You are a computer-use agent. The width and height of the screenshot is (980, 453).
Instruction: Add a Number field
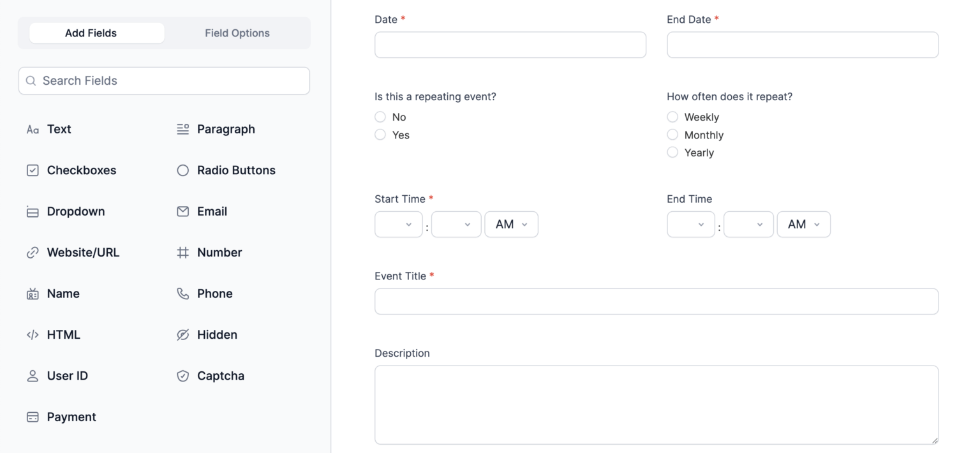[219, 253]
